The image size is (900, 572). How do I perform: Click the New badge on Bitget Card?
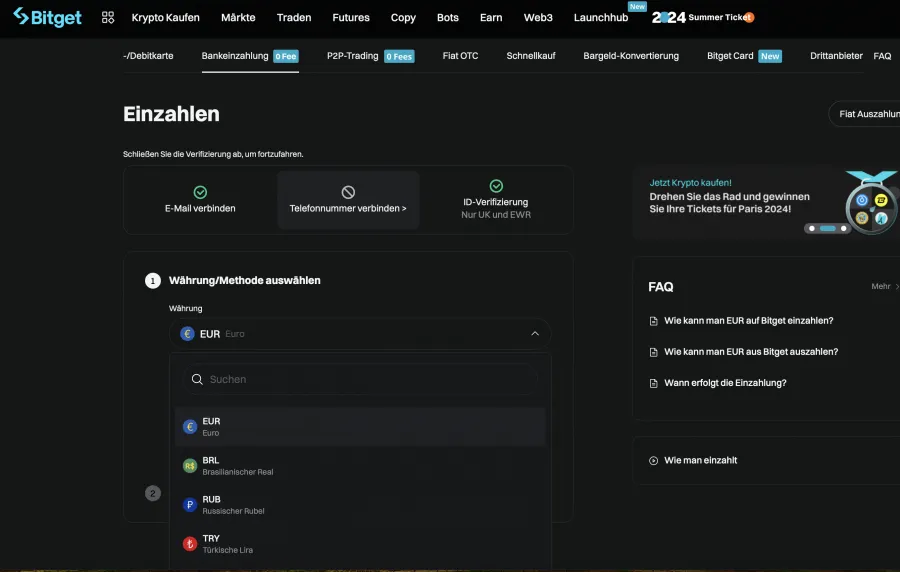point(770,56)
